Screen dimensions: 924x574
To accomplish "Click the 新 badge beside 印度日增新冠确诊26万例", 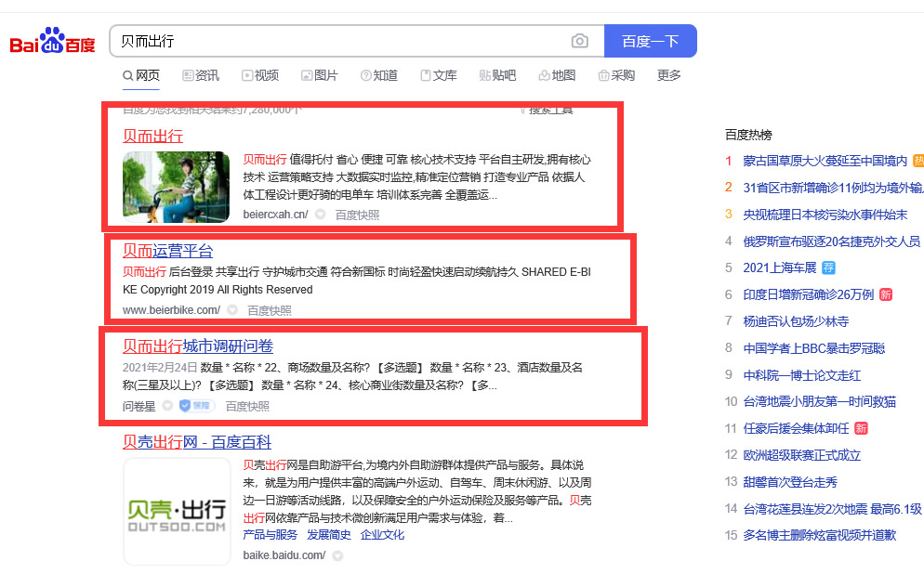I will 886,295.
